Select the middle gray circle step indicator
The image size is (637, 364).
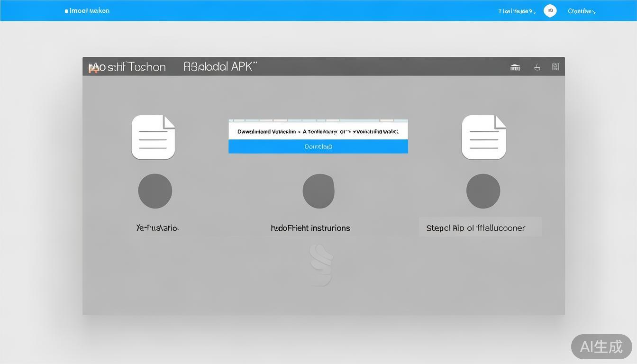click(318, 191)
